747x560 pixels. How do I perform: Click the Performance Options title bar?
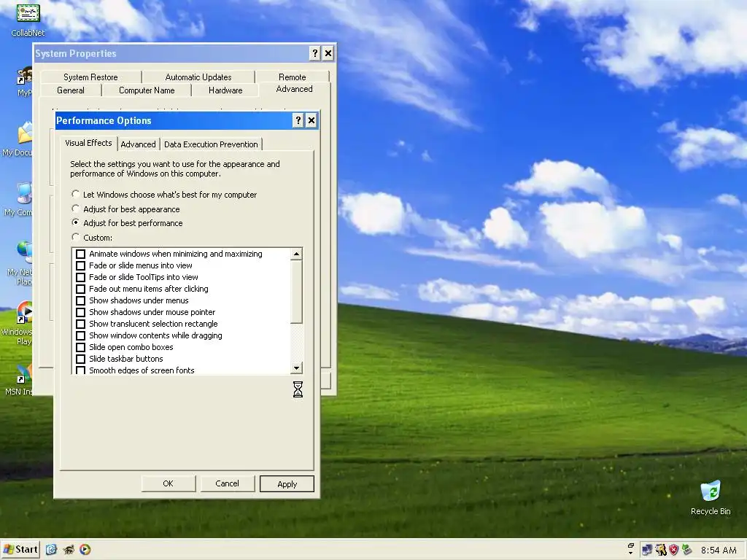click(x=174, y=120)
